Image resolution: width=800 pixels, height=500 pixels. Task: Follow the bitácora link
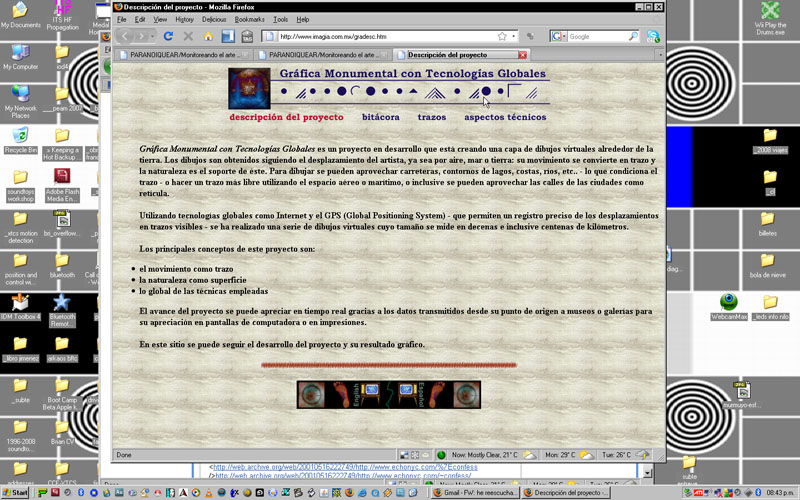[x=380, y=117]
